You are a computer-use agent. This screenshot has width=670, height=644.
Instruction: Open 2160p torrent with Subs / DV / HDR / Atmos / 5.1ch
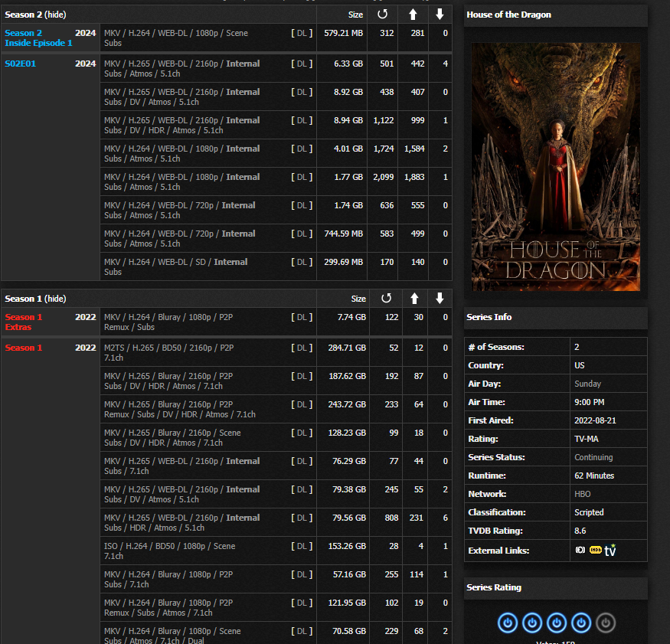click(x=182, y=126)
